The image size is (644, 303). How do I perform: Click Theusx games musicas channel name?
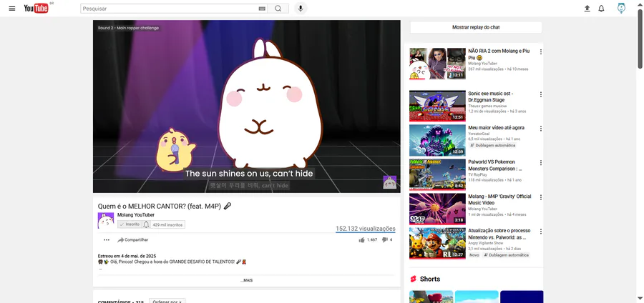coord(487,106)
